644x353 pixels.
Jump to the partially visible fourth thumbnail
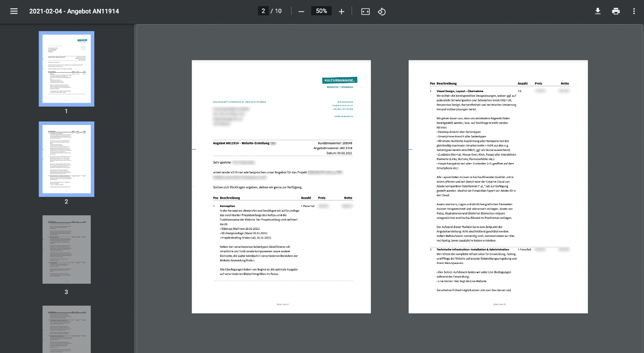pyautogui.click(x=66, y=329)
